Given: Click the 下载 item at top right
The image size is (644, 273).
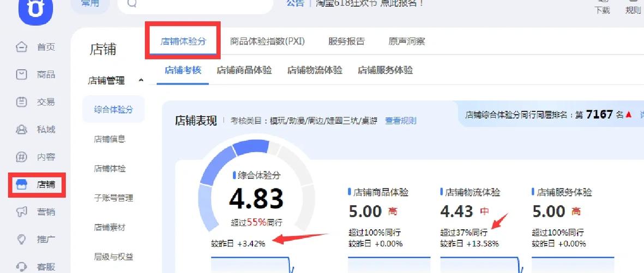Looking at the screenshot, I should (x=602, y=8).
